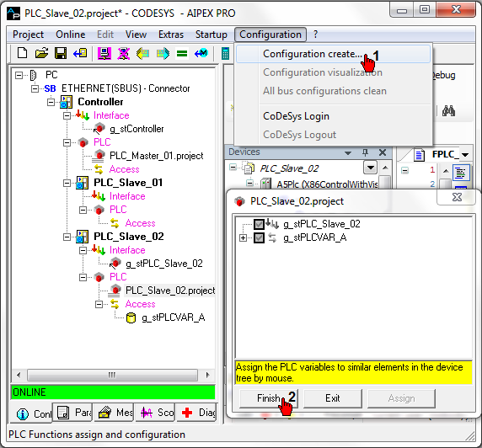482x448 pixels.
Task: Switch to the Diag tab
Action: pyautogui.click(x=197, y=413)
